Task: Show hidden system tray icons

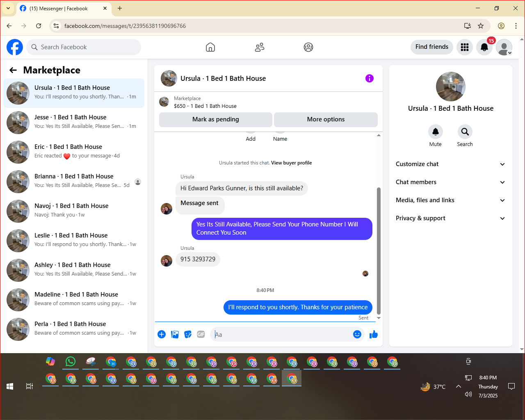Action: click(459, 386)
